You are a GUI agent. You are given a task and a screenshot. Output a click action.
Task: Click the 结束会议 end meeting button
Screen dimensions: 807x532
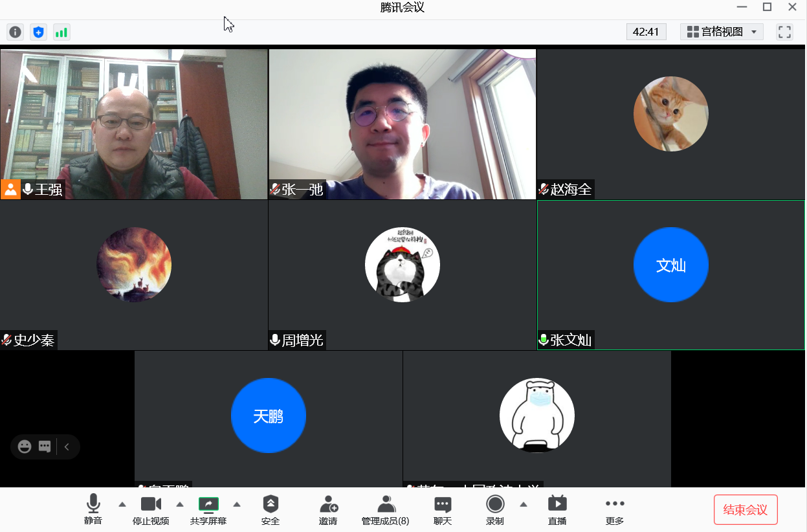click(746, 510)
